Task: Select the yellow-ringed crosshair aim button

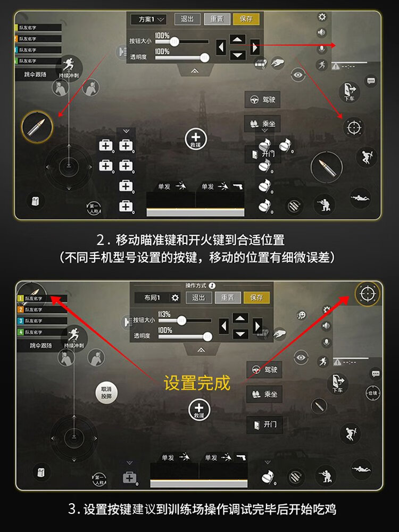Action: click(x=368, y=293)
